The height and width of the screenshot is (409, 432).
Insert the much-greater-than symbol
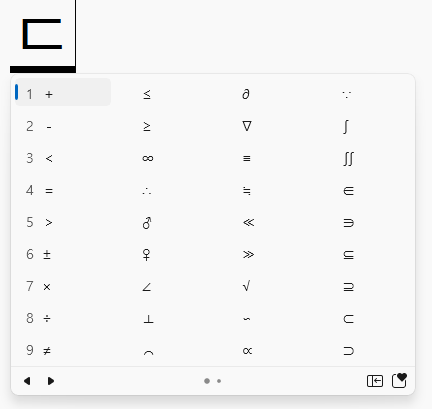[248, 254]
